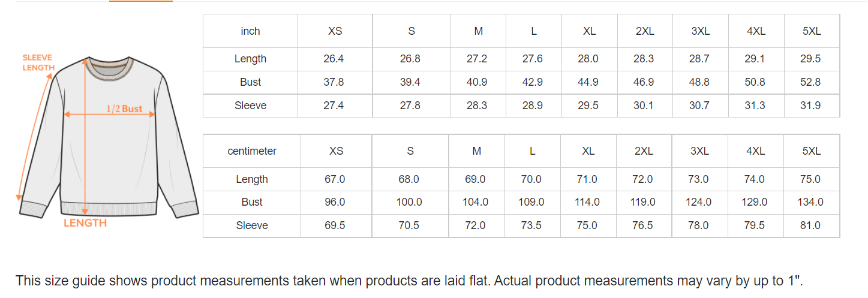The height and width of the screenshot is (298, 868).
Task: Select the Bust row label in inch table
Action: point(250,82)
